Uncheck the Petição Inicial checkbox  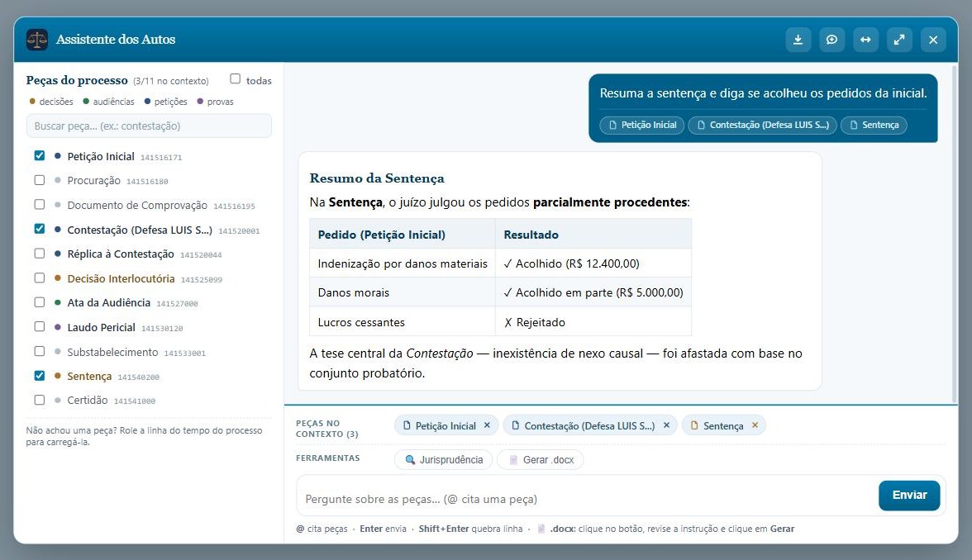[x=40, y=155]
